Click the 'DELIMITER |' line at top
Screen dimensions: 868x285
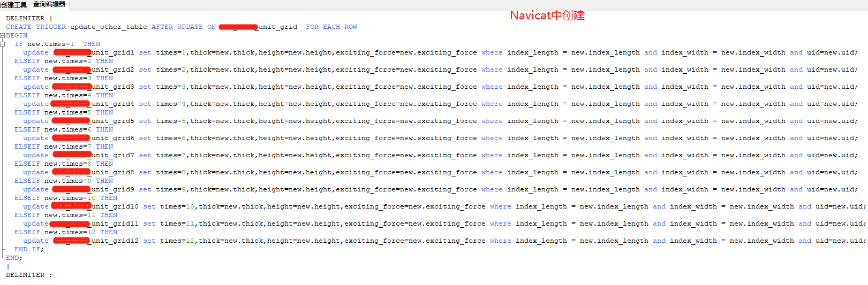(29, 18)
